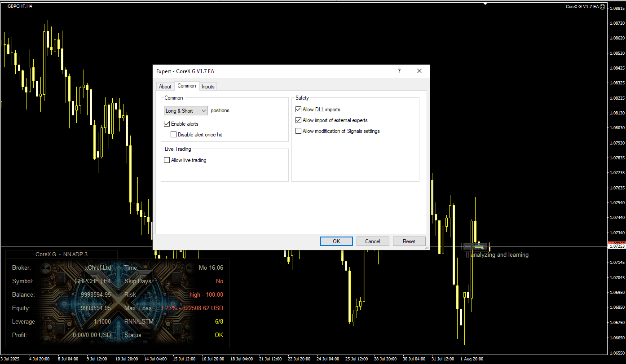This screenshot has height=364, width=626.
Task: Check Allow modification of Signals settings
Action: [299, 131]
